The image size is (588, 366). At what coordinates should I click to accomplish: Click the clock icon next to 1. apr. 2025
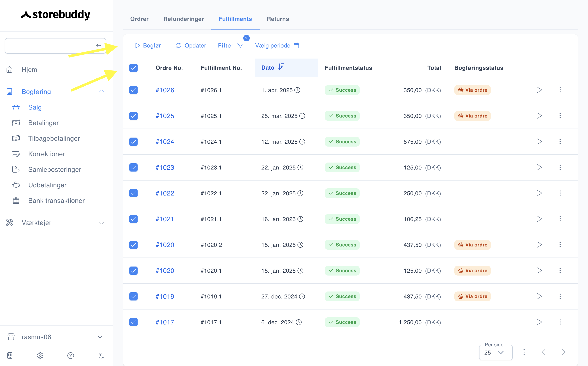(x=297, y=90)
